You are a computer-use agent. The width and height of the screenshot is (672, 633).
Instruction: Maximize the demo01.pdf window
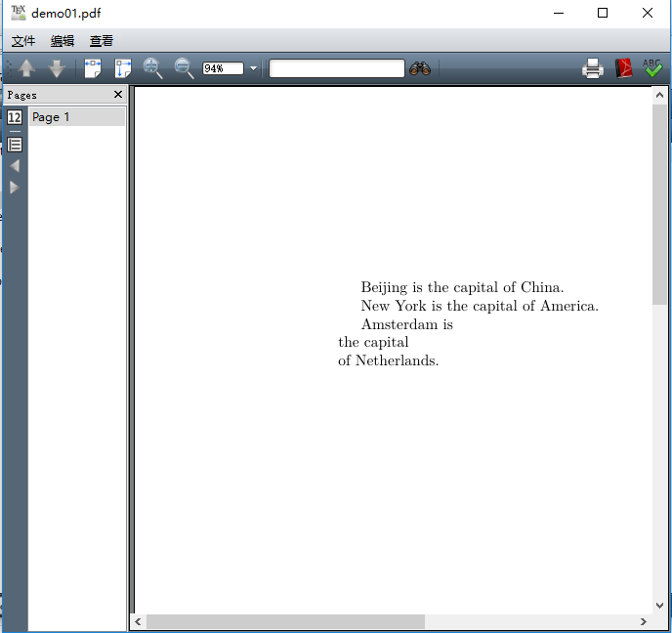point(603,13)
